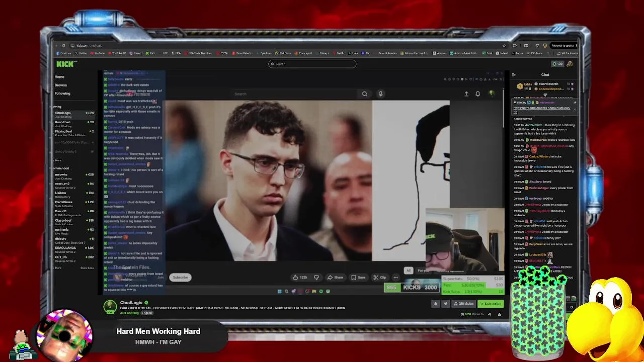Click the share icon beside viewer count

[490, 314]
